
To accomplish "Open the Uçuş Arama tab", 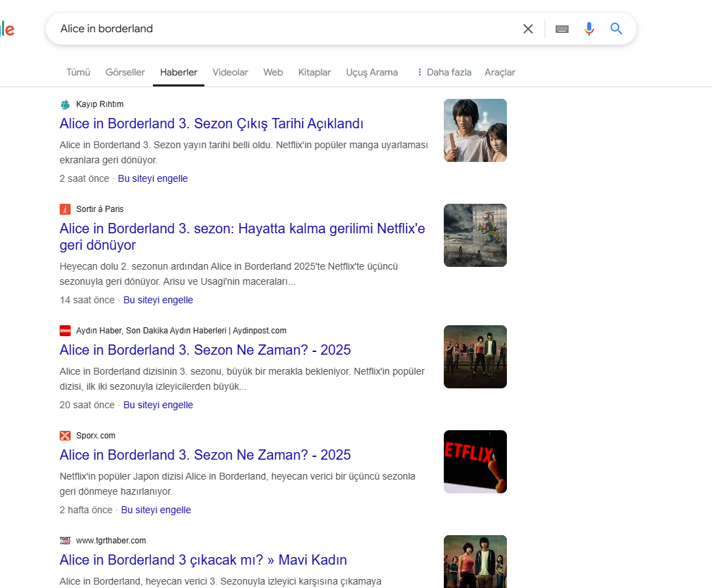I will (372, 72).
